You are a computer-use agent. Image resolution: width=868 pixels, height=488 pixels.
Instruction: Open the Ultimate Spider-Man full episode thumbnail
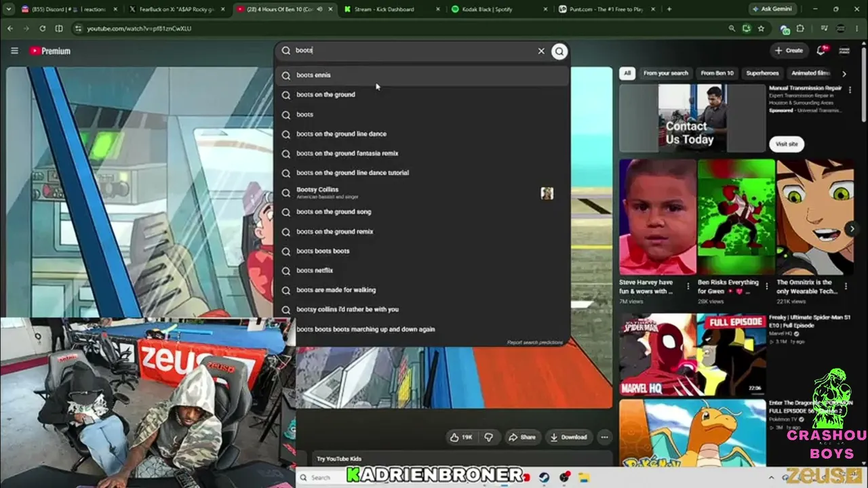692,354
